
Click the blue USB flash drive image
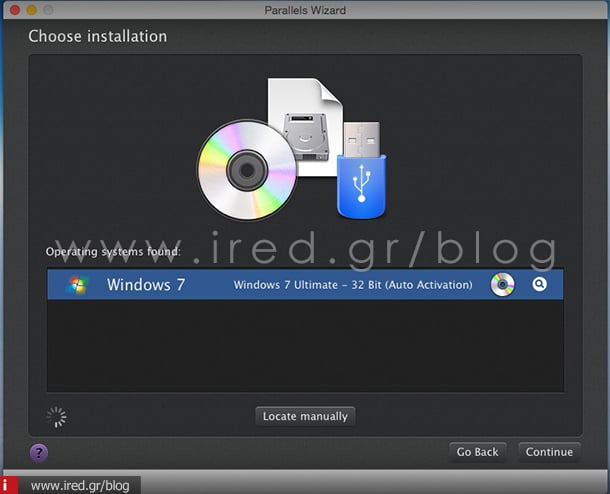pos(361,170)
